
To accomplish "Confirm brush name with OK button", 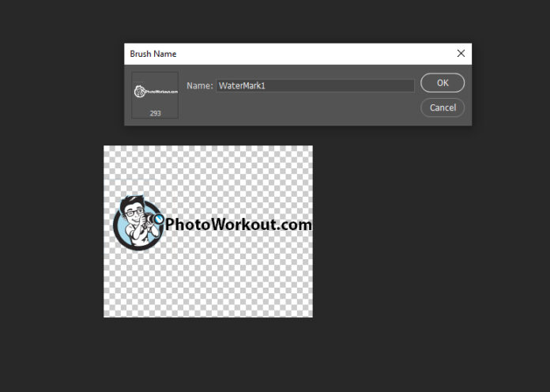I will (443, 83).
